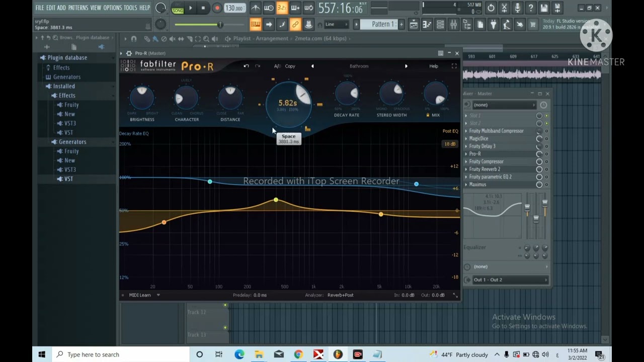Viewport: 644px width, 362px height.
Task: Click the red Record button
Action: [x=217, y=8]
